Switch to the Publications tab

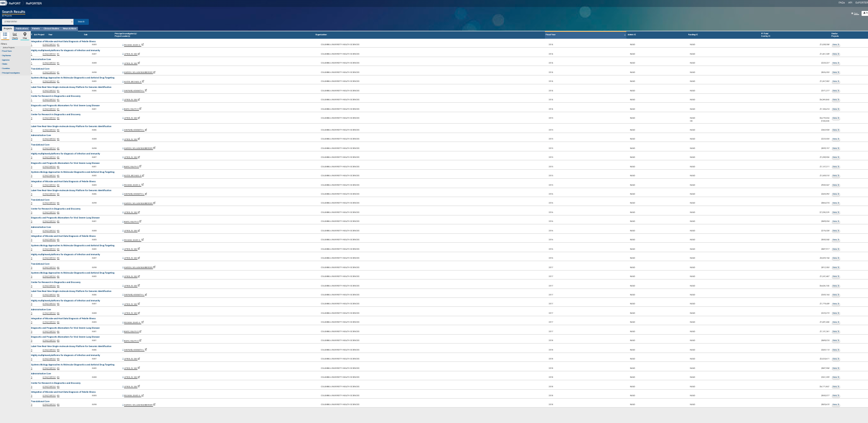(x=22, y=29)
